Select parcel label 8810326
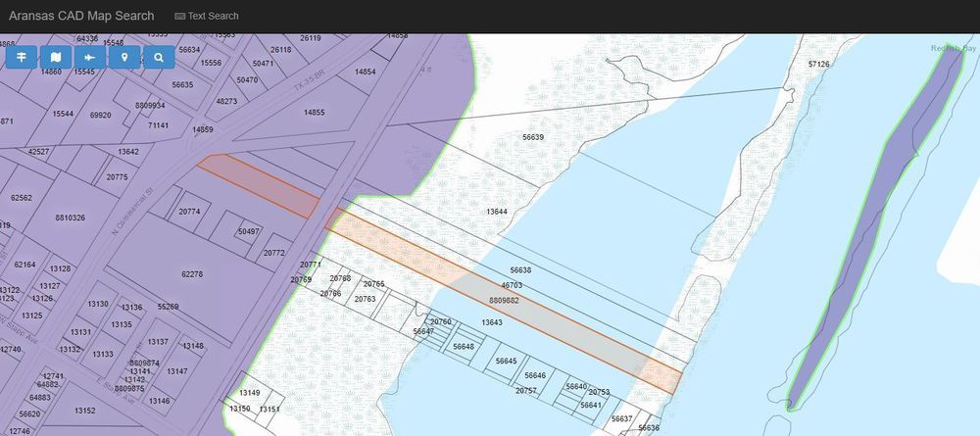Screen dimensions: 980x436 70,218
